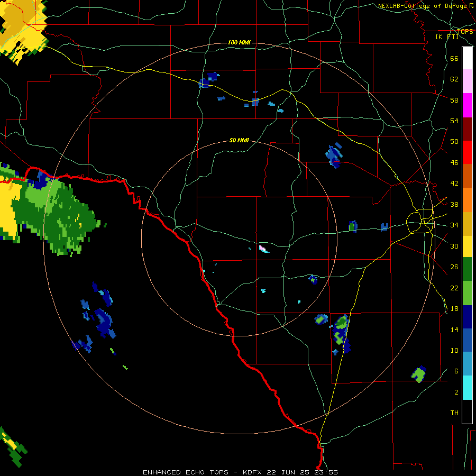Click legend value "66"
Screen dimensions: 476x476
(x=454, y=59)
